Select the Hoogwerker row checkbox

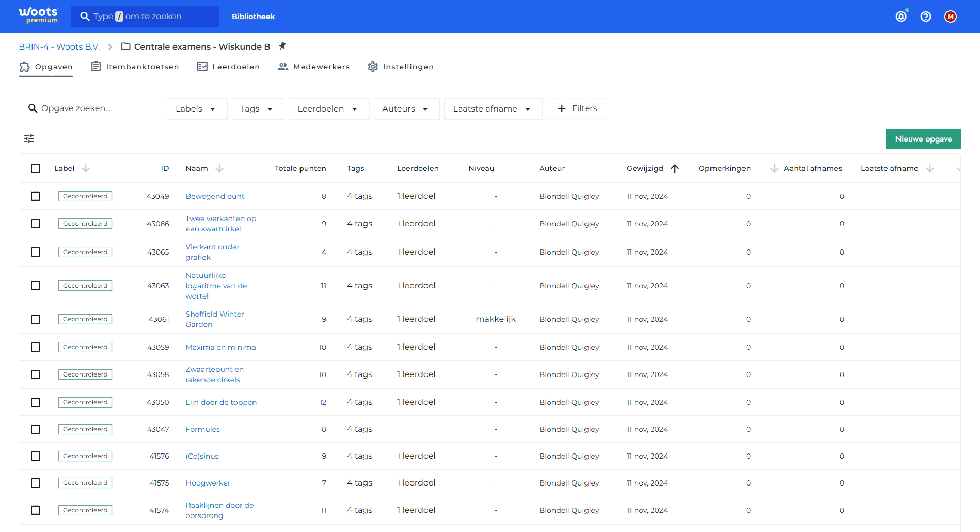tap(36, 483)
